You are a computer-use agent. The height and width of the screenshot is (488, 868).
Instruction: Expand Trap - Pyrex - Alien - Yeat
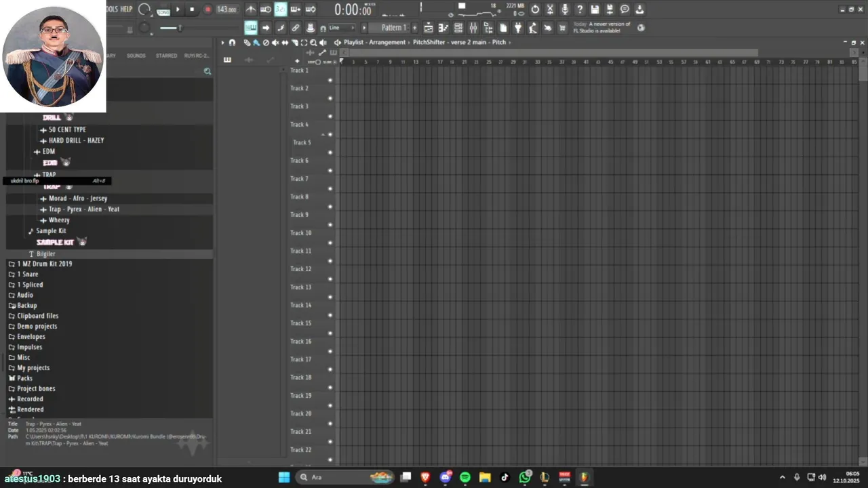83,209
